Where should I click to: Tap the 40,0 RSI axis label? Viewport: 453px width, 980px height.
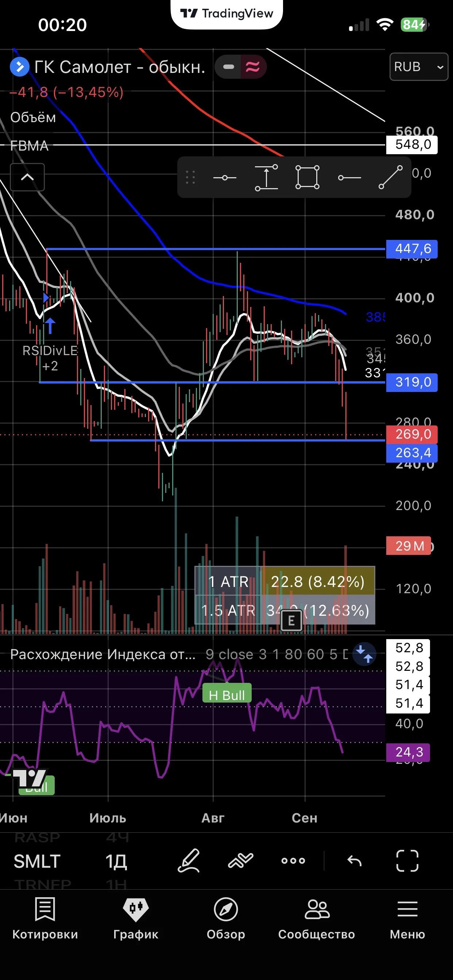click(409, 723)
